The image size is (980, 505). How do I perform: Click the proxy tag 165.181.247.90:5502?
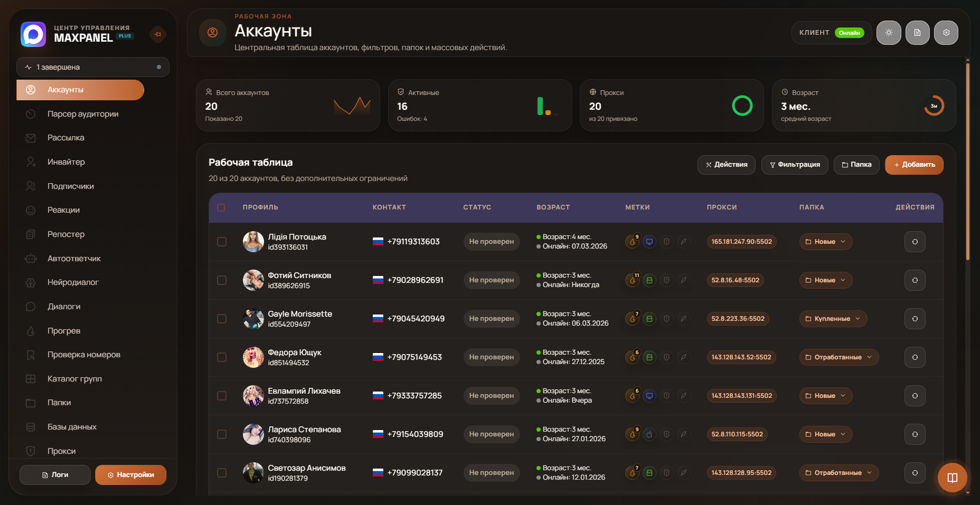point(742,242)
